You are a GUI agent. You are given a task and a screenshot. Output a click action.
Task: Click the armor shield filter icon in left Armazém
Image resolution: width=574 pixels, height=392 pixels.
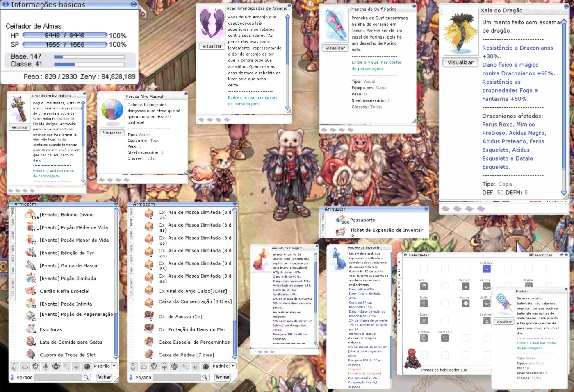pyautogui.click(x=35, y=366)
